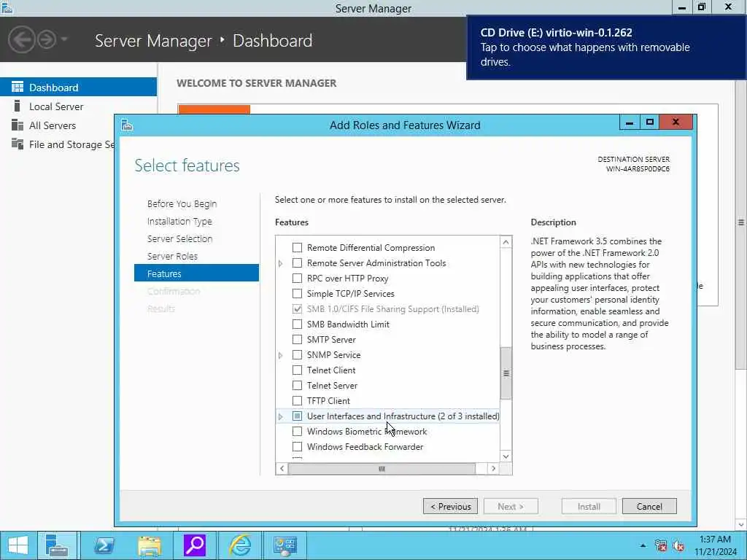Viewport: 747px width, 560px height.
Task: Click the Server Manager back arrow
Action: point(21,39)
